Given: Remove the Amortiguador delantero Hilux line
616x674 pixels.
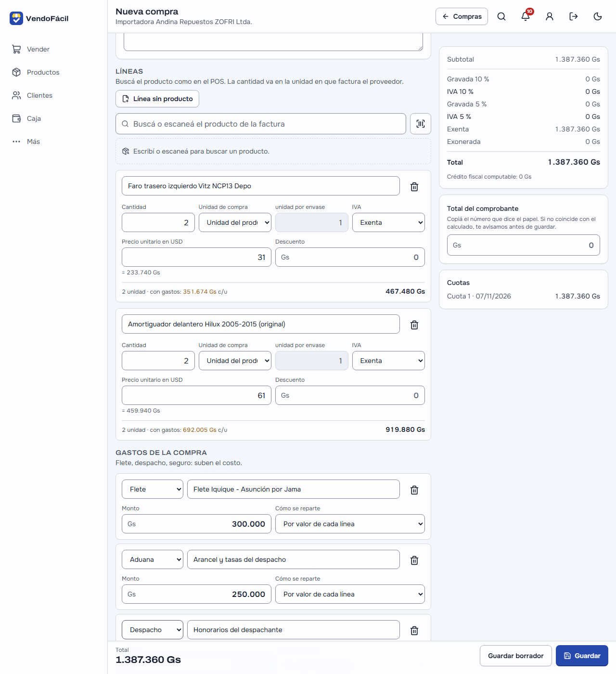Looking at the screenshot, I should click(x=414, y=325).
